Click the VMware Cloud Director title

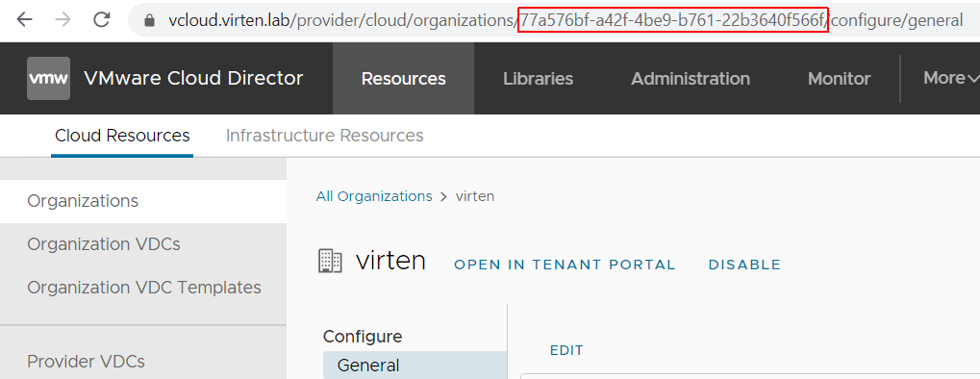(193, 78)
